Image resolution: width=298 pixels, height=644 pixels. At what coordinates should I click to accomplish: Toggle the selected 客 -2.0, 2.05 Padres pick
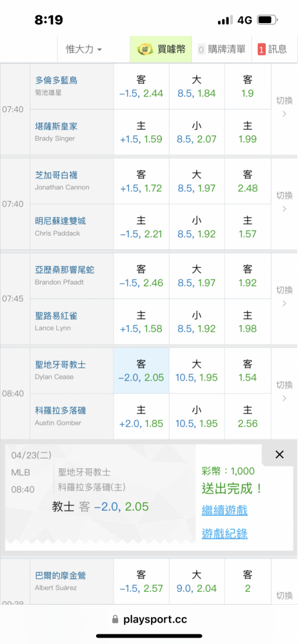(x=141, y=371)
